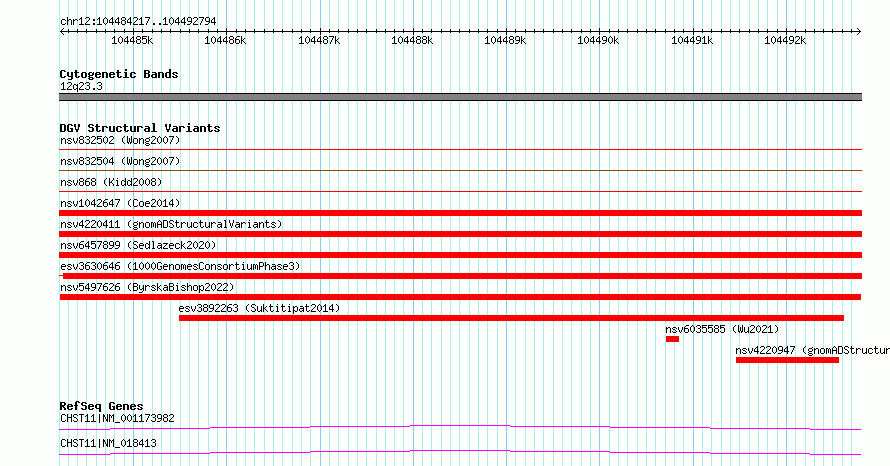This screenshot has height=466, width=890.
Task: Open the CHST11|NM_001173982 transcript label
Action: click(117, 418)
